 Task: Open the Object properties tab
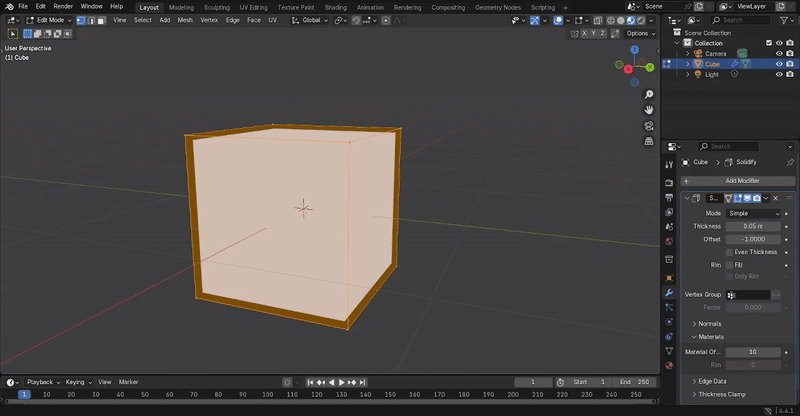point(669,278)
